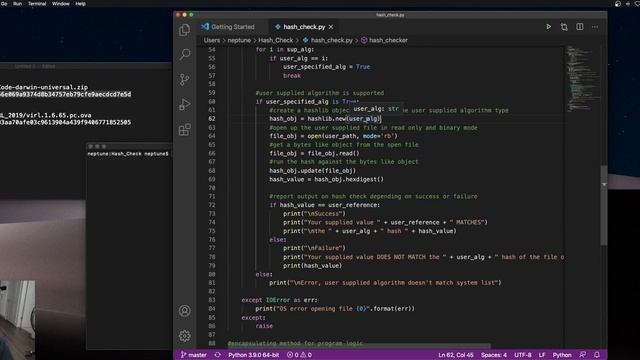The image size is (640, 360).
Task: Open the Search view in activity bar
Action: click(184, 54)
